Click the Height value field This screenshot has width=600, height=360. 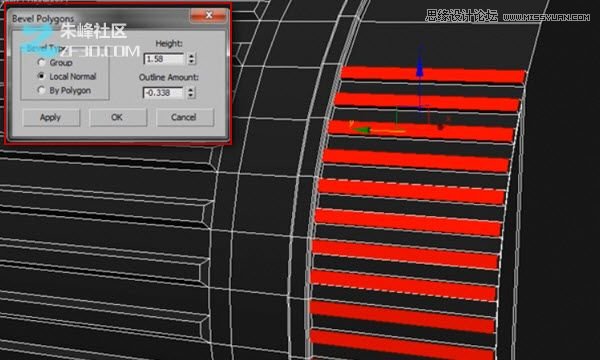[164, 59]
